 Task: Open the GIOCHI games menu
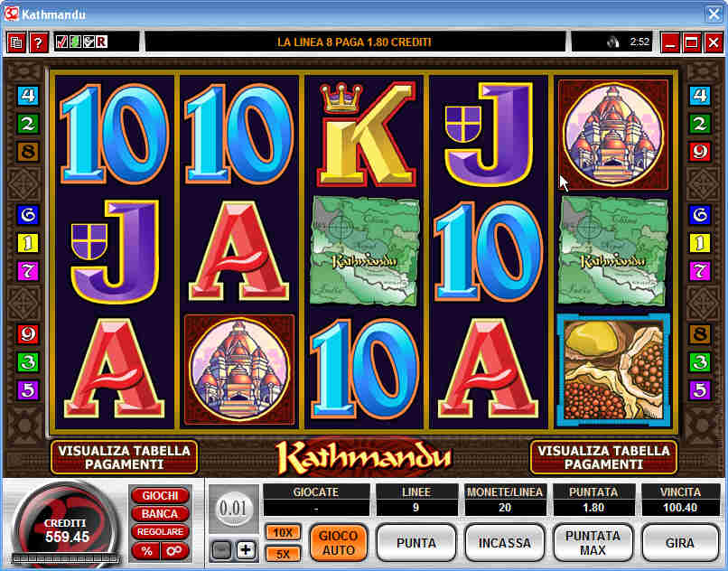(160, 496)
